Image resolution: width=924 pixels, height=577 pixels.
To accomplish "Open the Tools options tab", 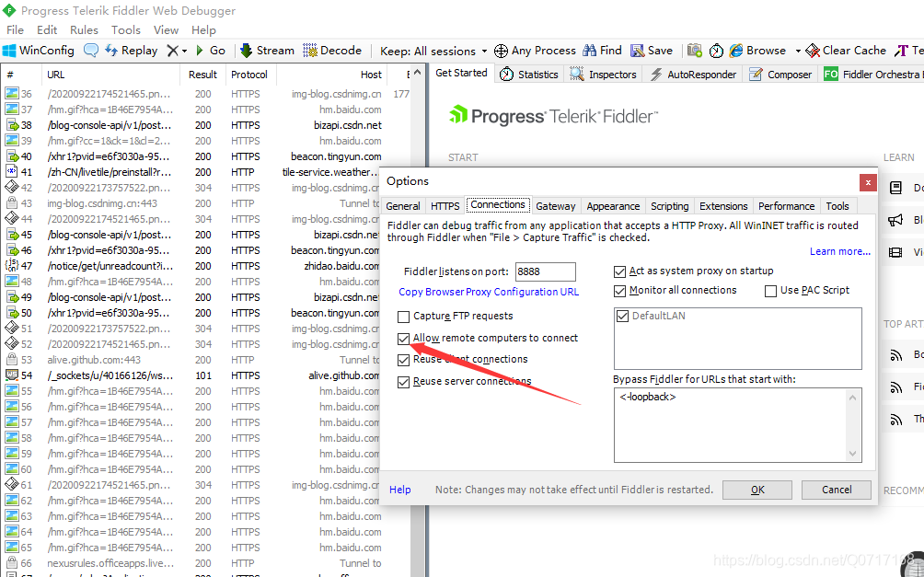I will [x=837, y=206].
